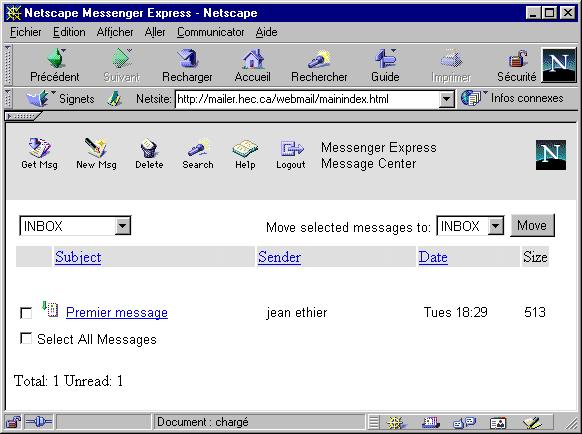Open the Aide menu
Image resolution: width=582 pixels, height=434 pixels.
tap(266, 32)
